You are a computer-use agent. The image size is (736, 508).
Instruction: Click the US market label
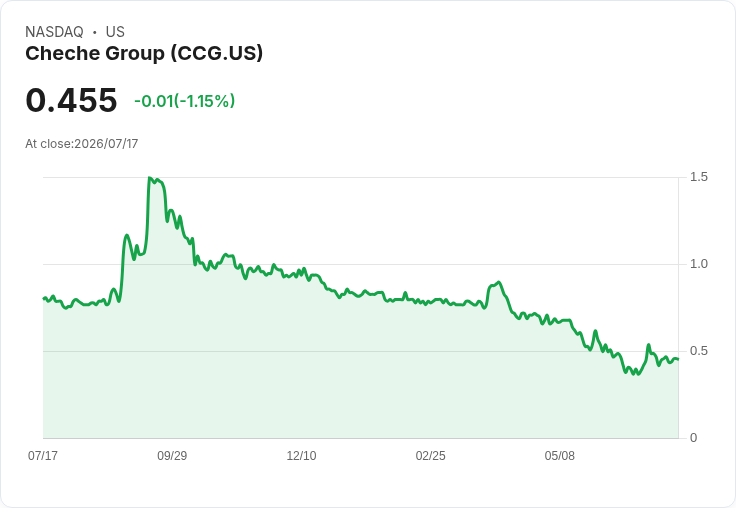pyautogui.click(x=115, y=32)
